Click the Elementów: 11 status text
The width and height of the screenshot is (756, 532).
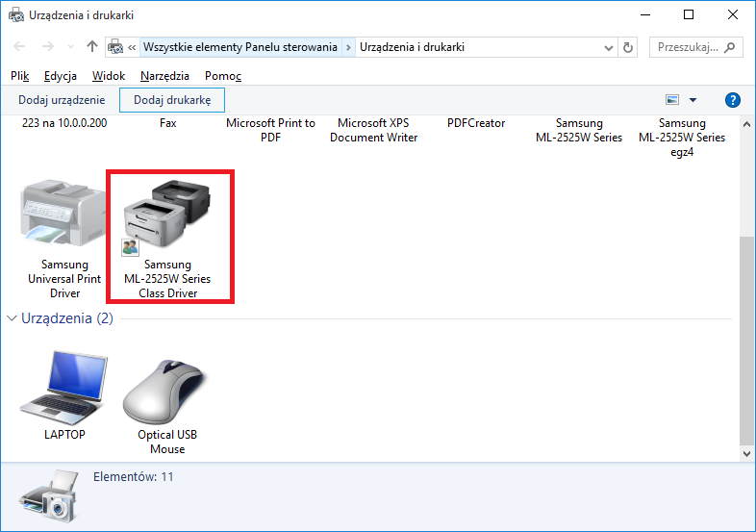pos(133,477)
